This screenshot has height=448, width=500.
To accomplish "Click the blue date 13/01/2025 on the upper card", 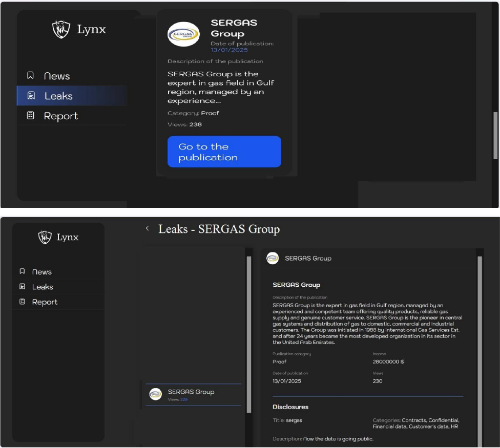I will click(x=229, y=50).
